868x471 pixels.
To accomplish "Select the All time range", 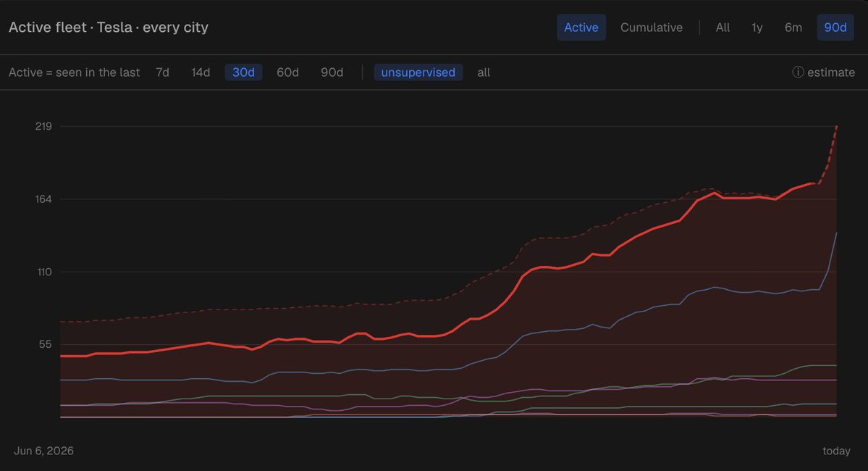I will click(722, 27).
